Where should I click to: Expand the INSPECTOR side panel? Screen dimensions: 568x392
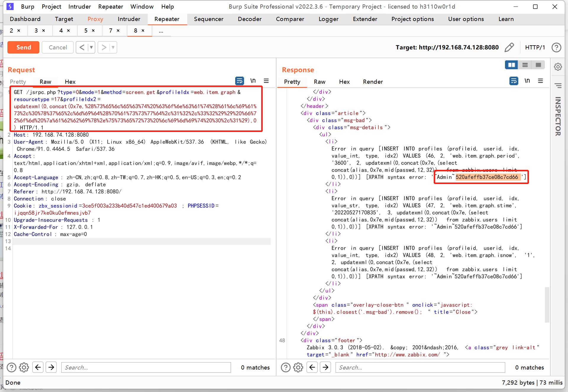click(x=558, y=117)
